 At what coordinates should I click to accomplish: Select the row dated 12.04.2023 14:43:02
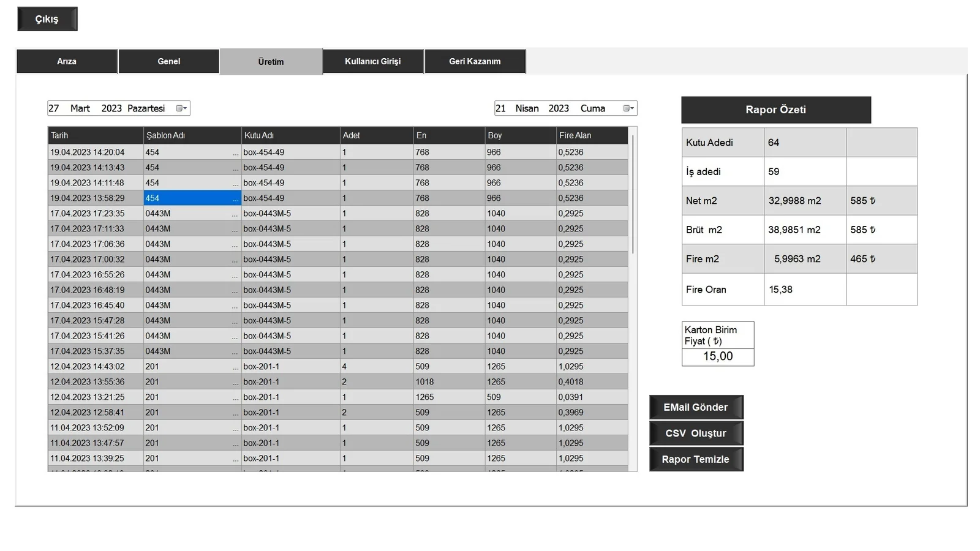[x=88, y=367]
